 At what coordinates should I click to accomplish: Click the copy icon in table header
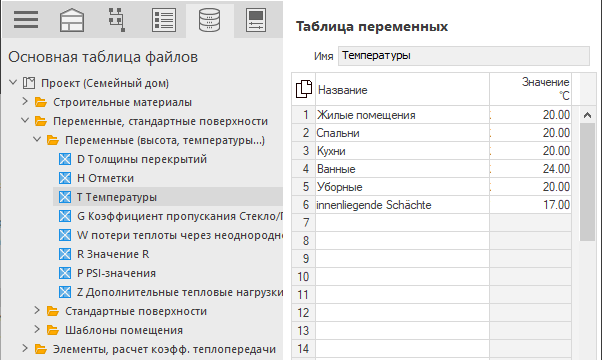point(304,89)
